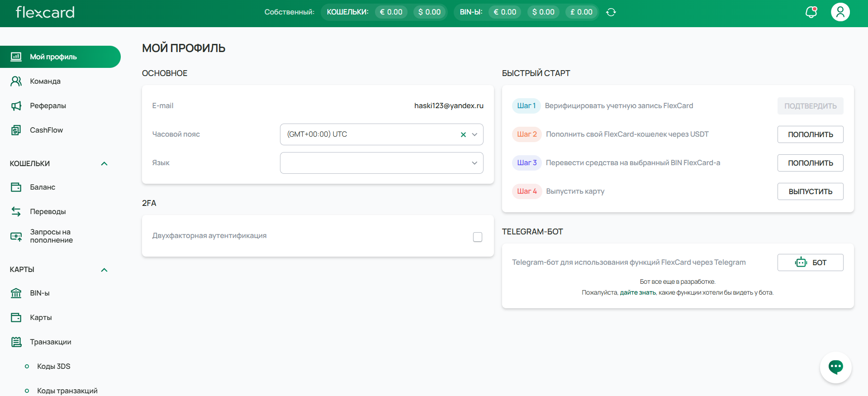Open the user account avatar menu
The width and height of the screenshot is (868, 396).
(840, 12)
